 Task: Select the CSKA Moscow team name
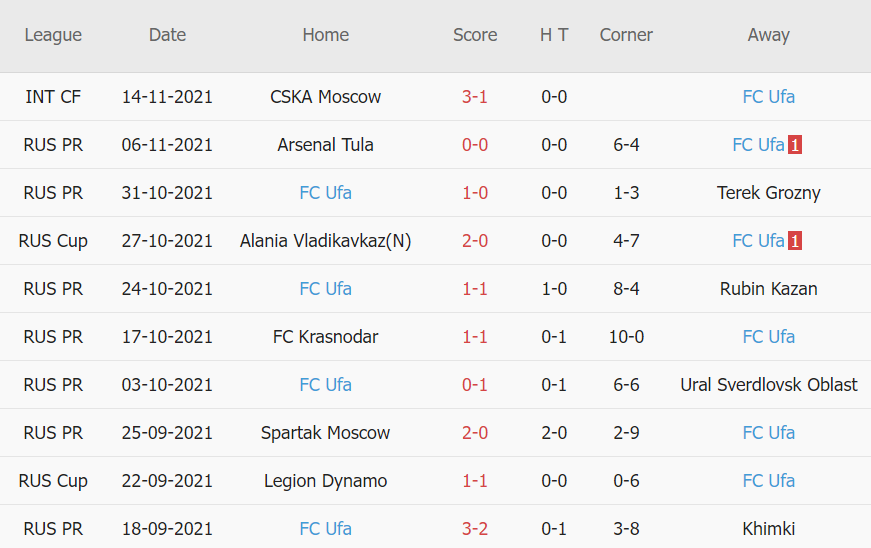(x=325, y=97)
